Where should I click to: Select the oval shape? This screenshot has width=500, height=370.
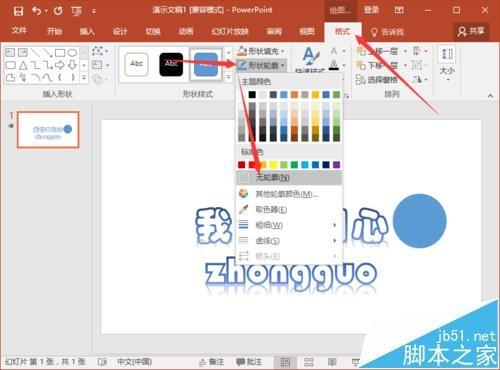[x=72, y=53]
